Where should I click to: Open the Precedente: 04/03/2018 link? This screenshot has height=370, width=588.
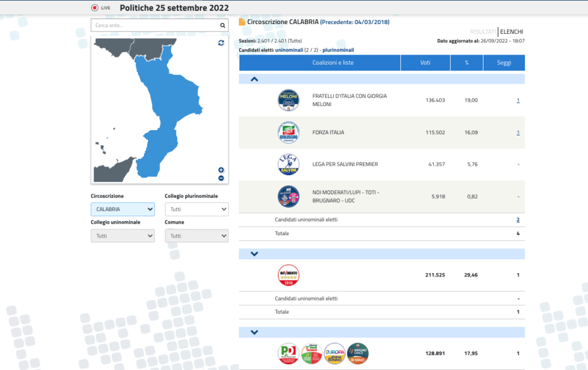[x=355, y=22]
